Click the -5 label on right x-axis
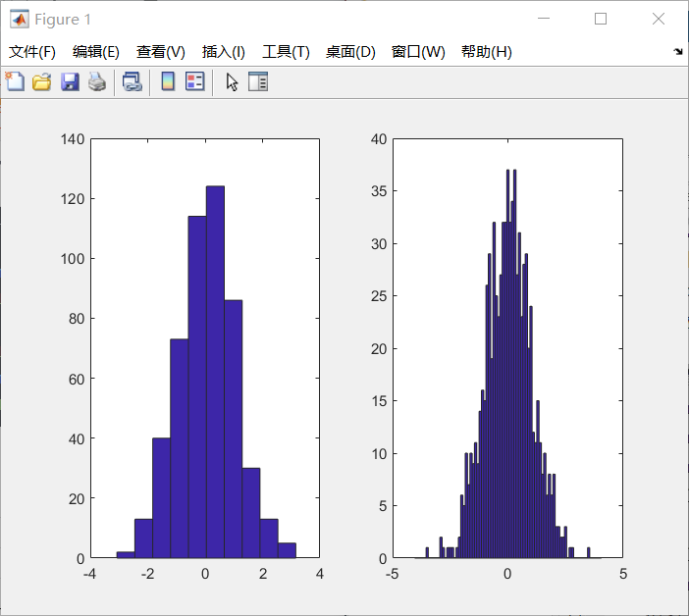The width and height of the screenshot is (689, 616). coord(392,574)
